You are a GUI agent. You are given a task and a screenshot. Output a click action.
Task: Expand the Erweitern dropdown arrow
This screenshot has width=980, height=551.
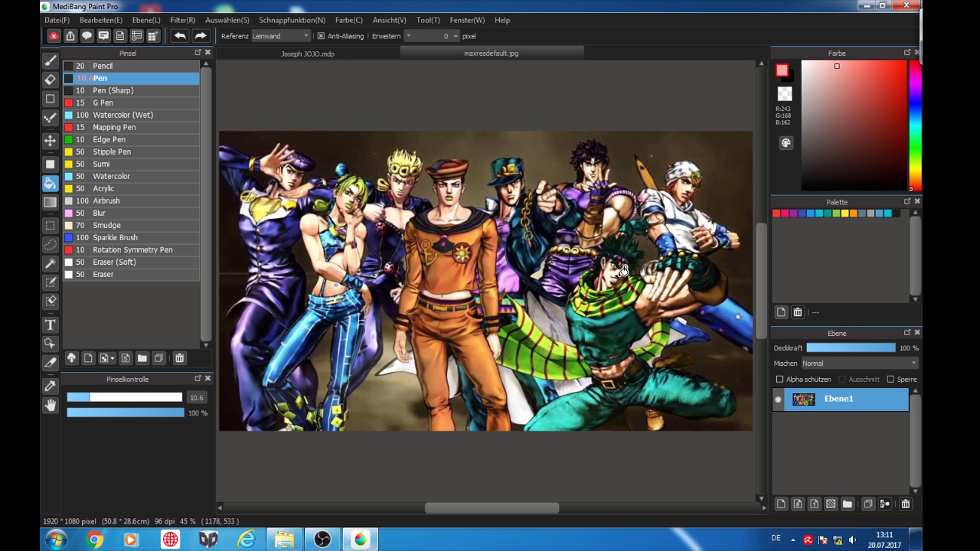click(408, 36)
